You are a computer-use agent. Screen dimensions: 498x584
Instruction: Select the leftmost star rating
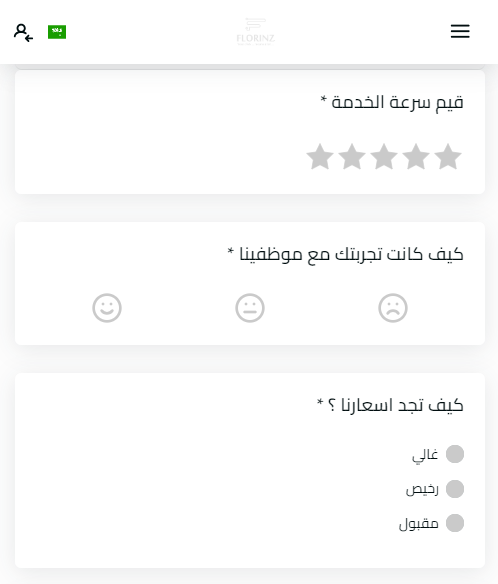pyautogui.click(x=320, y=157)
